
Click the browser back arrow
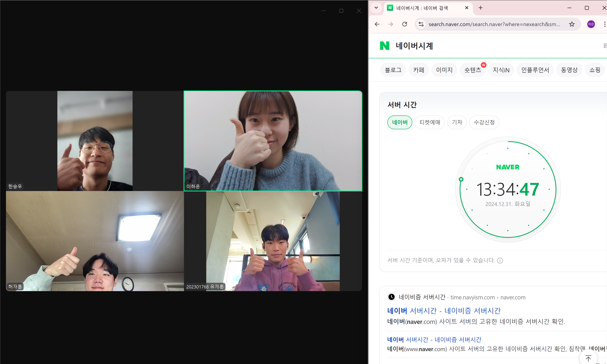click(x=377, y=24)
